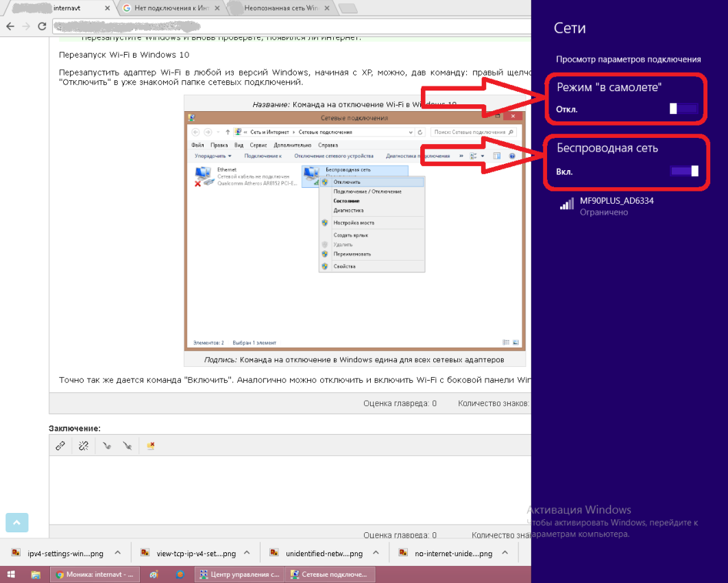The image size is (728, 583).
Task: Click the embedded Сетевые подключения screenshot image
Action: click(x=354, y=231)
